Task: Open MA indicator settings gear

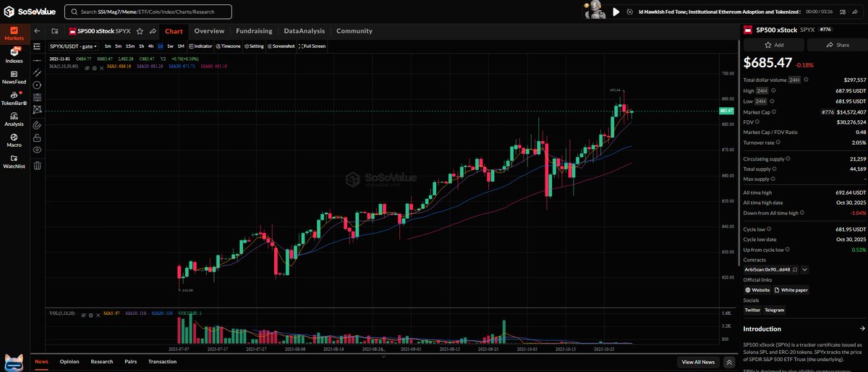Action: (94, 67)
